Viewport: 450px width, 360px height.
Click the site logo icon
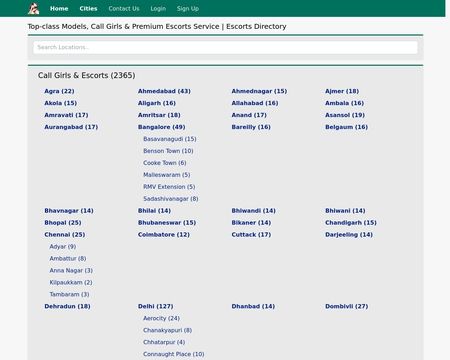(x=33, y=9)
